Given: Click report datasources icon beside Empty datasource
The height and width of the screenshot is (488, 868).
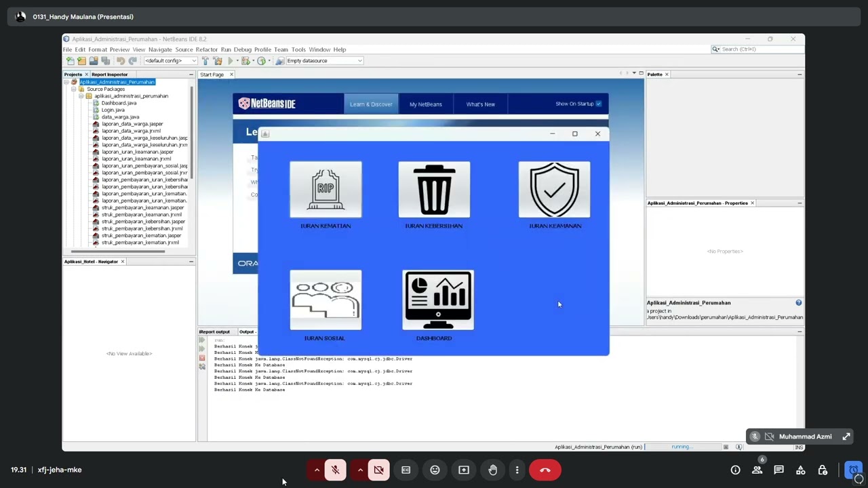Looking at the screenshot, I should pyautogui.click(x=279, y=61).
